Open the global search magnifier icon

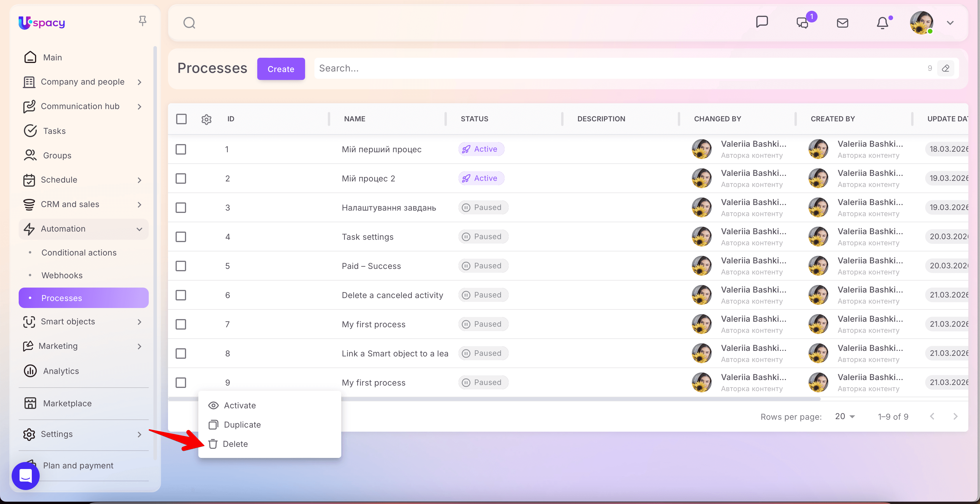tap(189, 23)
